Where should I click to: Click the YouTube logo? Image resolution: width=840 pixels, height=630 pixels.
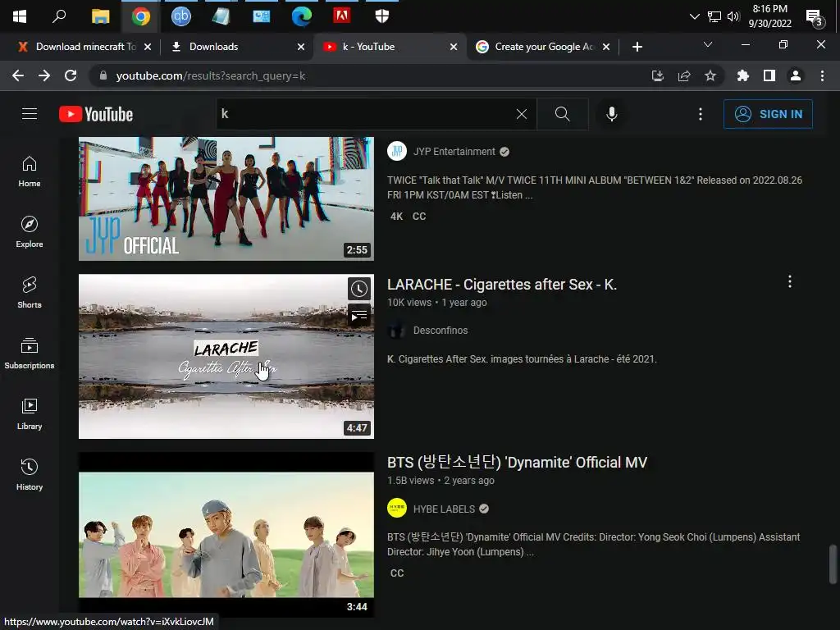(x=96, y=114)
